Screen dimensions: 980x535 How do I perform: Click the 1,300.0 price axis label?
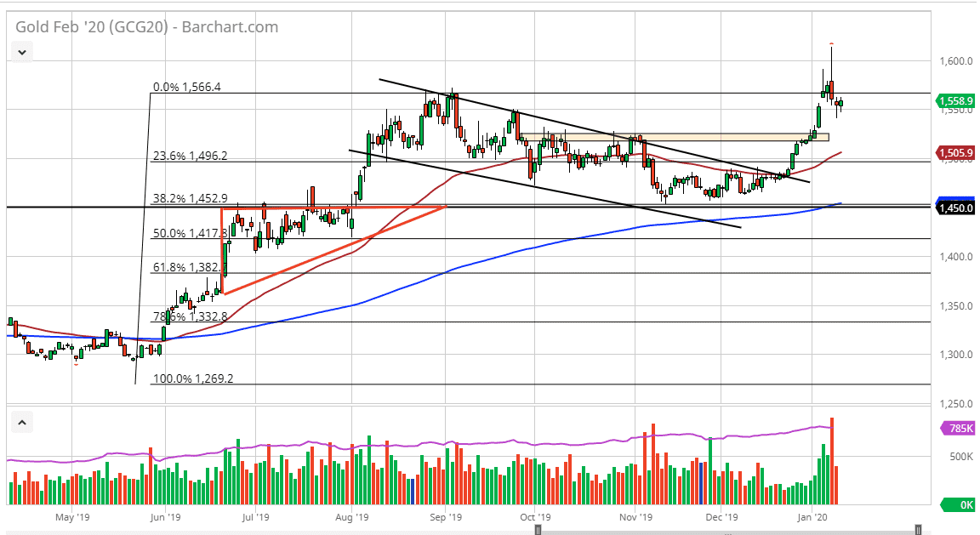956,355
